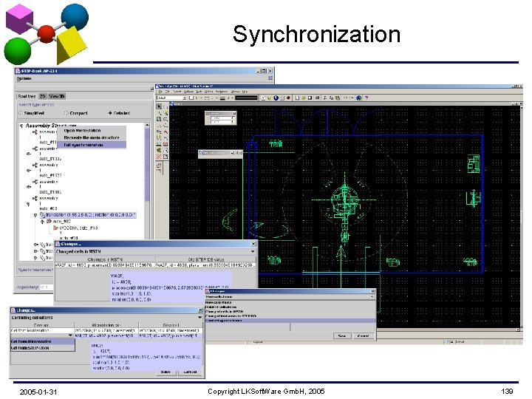532x399 pixels.
Task: Open the MicroStation active level dropdown
Action: pyautogui.click(x=171, y=98)
